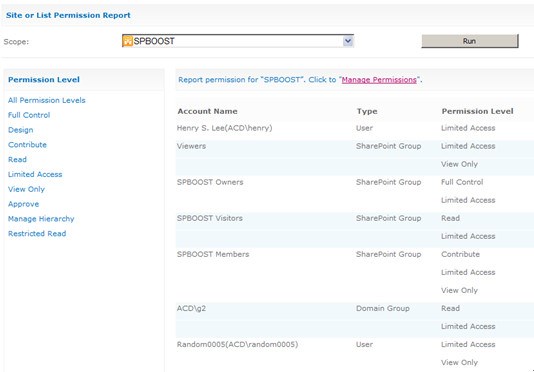
Task: Click the Type column header
Action: 367,111
